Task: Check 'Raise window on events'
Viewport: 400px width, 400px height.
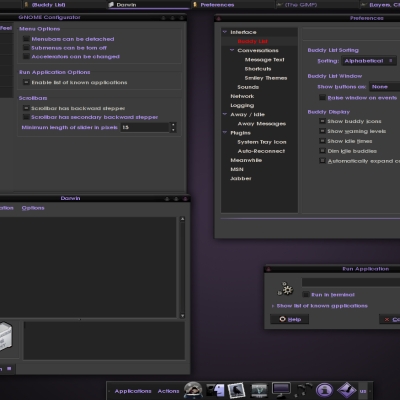Action: (322, 97)
